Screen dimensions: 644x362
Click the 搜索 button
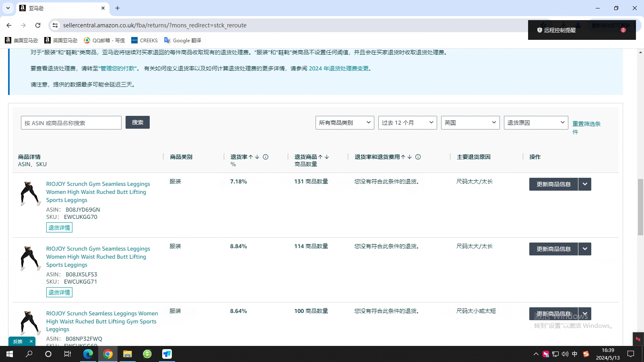point(138,122)
